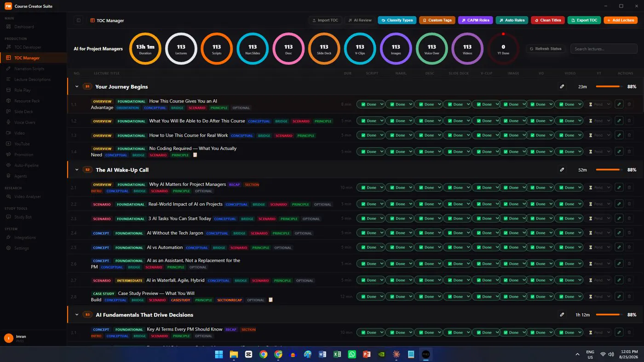Open the edit icon for 'Why AI Matters for Project Managers'
Viewport: 644px width, 362px height.
[619, 188]
